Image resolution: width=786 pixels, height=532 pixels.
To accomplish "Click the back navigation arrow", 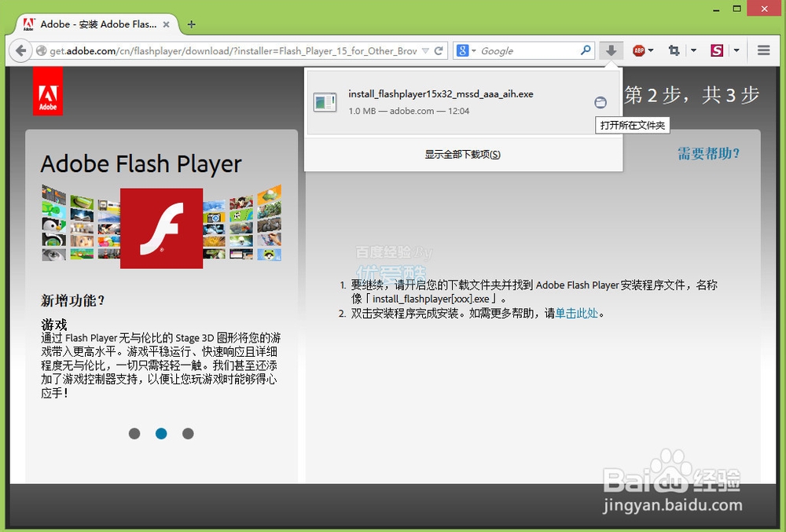I will [21, 50].
